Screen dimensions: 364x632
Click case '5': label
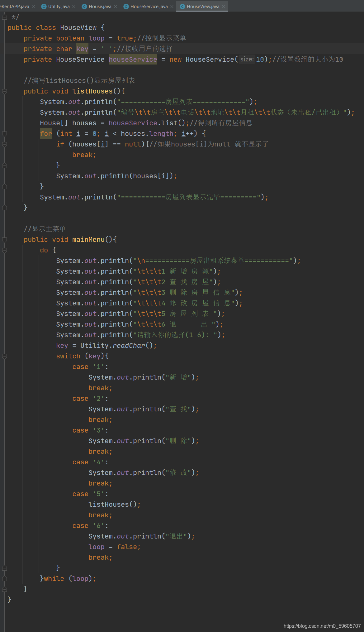click(x=90, y=494)
